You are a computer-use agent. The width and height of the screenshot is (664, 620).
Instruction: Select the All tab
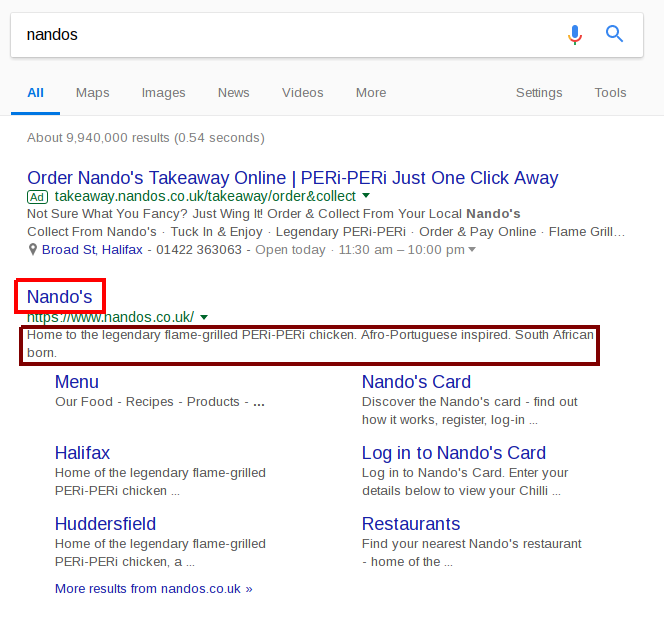[36, 93]
